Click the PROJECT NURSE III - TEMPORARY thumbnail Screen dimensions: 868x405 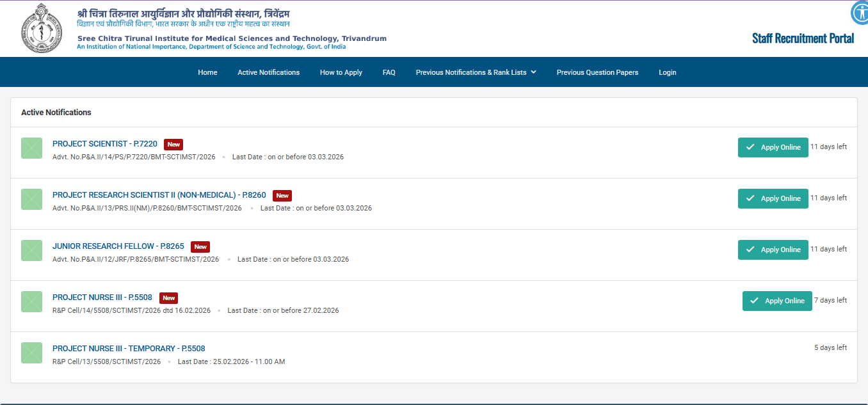point(31,353)
